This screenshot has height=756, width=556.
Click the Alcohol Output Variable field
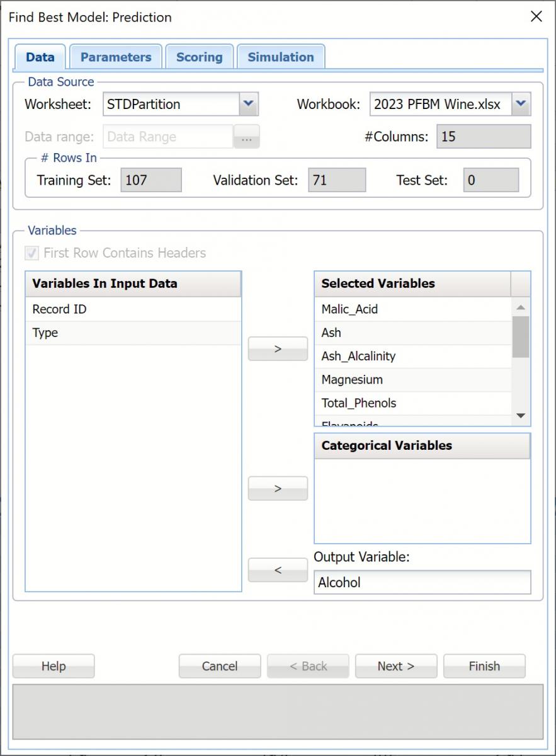pyautogui.click(x=421, y=582)
